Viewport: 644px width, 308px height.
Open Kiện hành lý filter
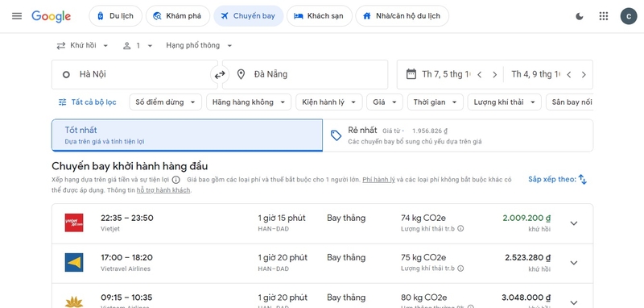pos(329,102)
